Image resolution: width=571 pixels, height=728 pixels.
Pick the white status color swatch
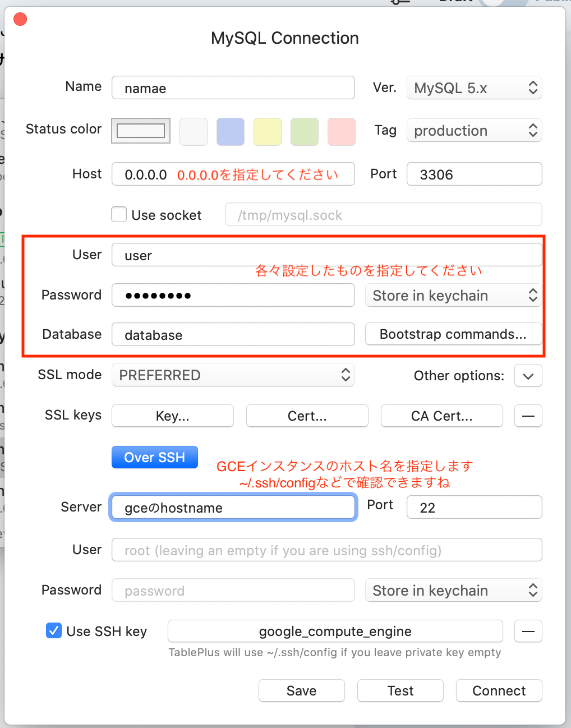coord(194,132)
